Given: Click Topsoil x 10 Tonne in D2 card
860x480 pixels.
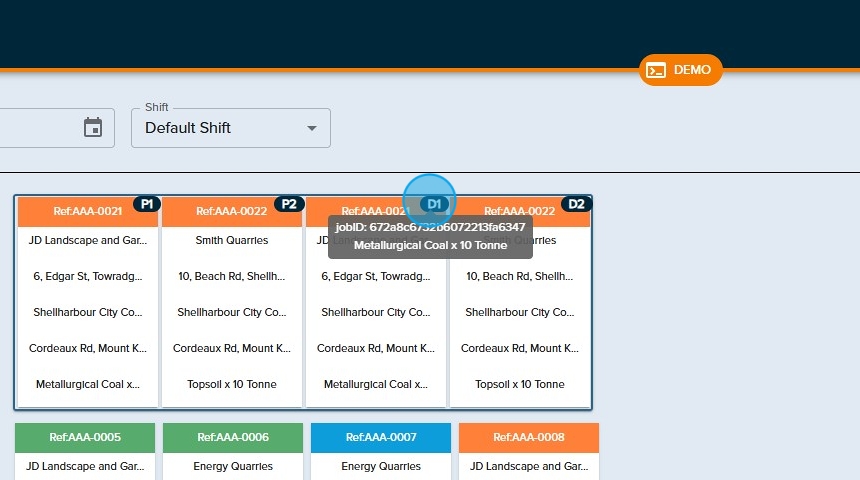Looking at the screenshot, I should pyautogui.click(x=520, y=384).
